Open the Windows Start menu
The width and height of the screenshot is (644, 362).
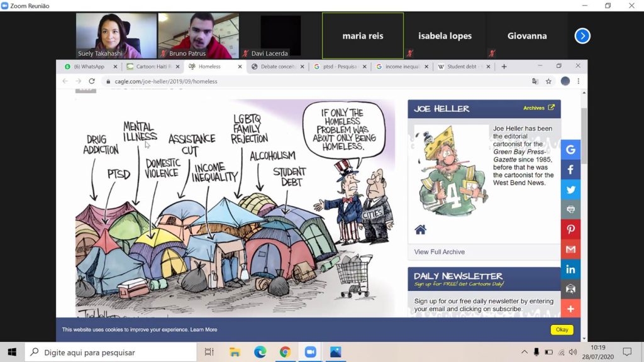click(12, 352)
